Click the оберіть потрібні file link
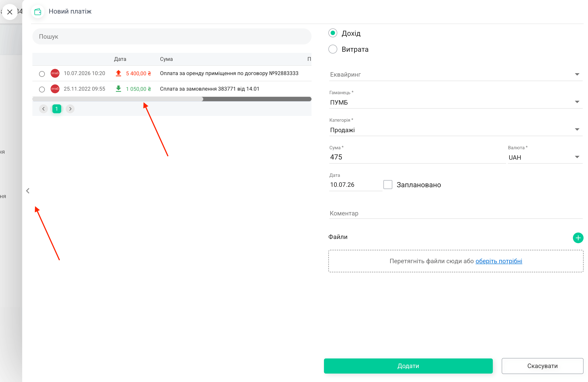The height and width of the screenshot is (382, 588). pyautogui.click(x=499, y=261)
